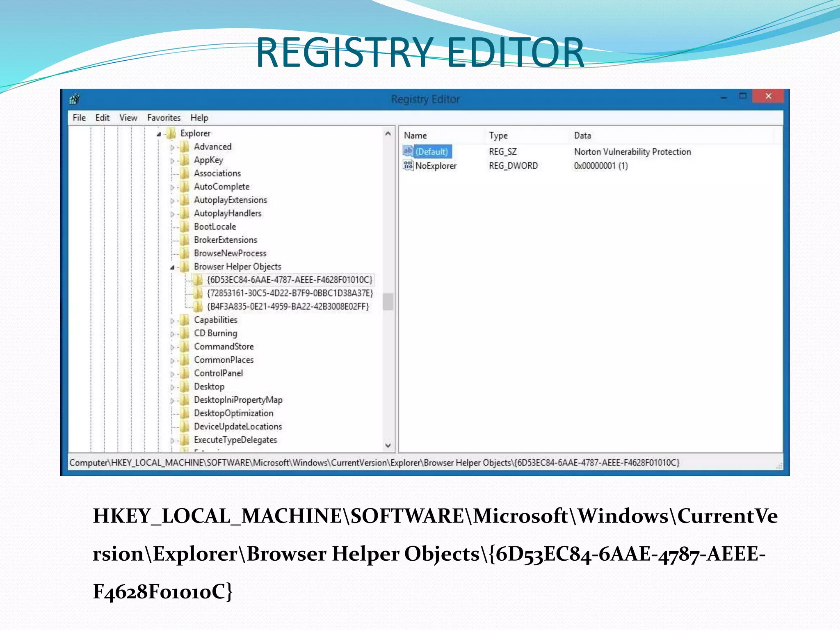The image size is (840, 630).
Task: Click the DWORD value icon beside NoExplorer
Action: click(x=408, y=165)
